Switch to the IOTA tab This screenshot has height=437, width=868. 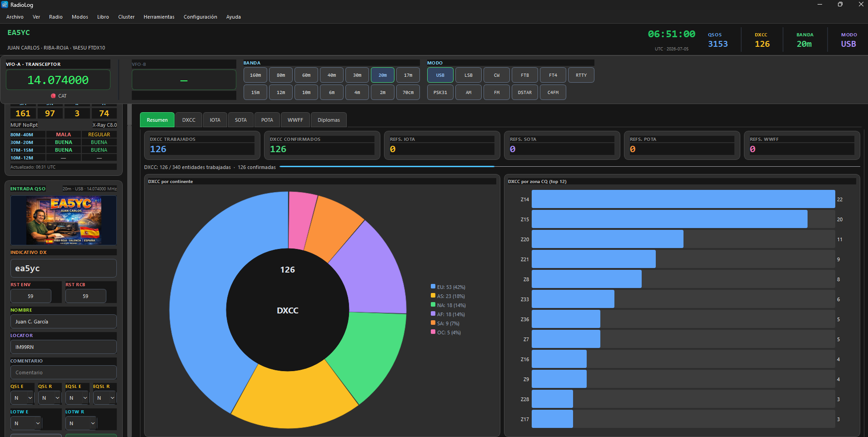[215, 120]
